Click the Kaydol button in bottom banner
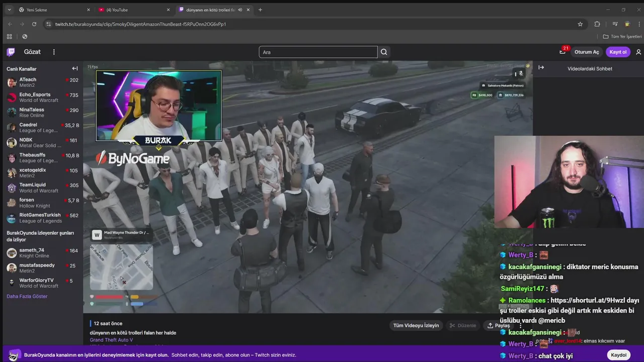Screen dimensions: 644x362 [x=618, y=355]
